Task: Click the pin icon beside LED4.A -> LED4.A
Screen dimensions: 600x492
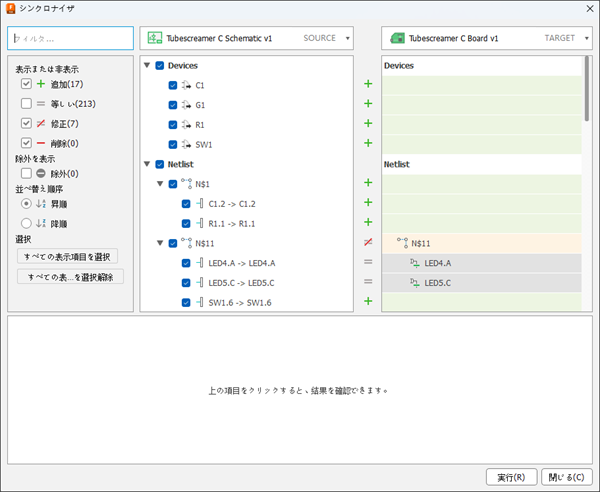Action: (x=200, y=263)
